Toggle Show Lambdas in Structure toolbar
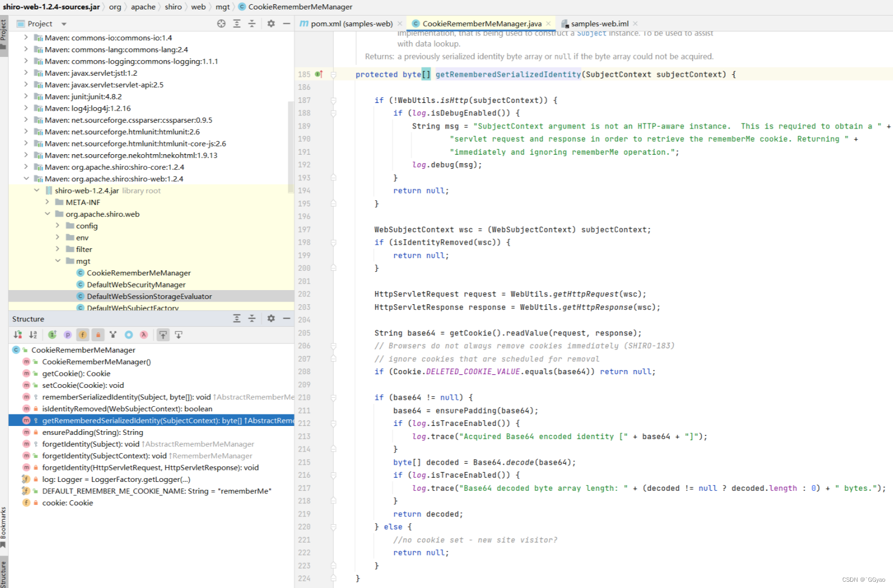The width and height of the screenshot is (893, 588). tap(144, 335)
